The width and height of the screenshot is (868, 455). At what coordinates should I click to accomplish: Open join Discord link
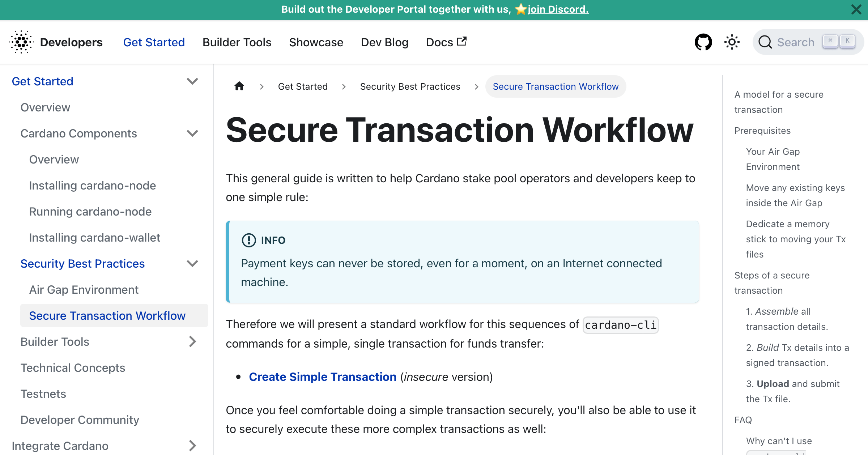[x=558, y=9]
